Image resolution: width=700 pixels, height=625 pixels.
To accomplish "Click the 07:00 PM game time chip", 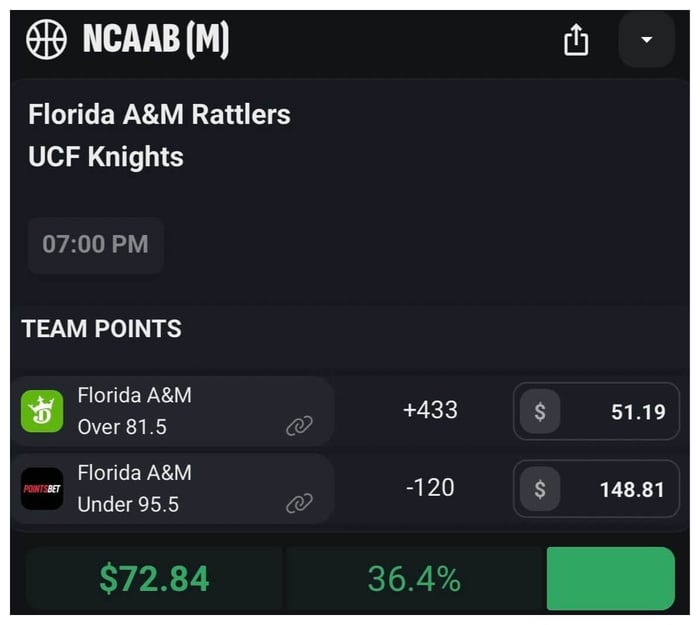I will click(x=95, y=244).
